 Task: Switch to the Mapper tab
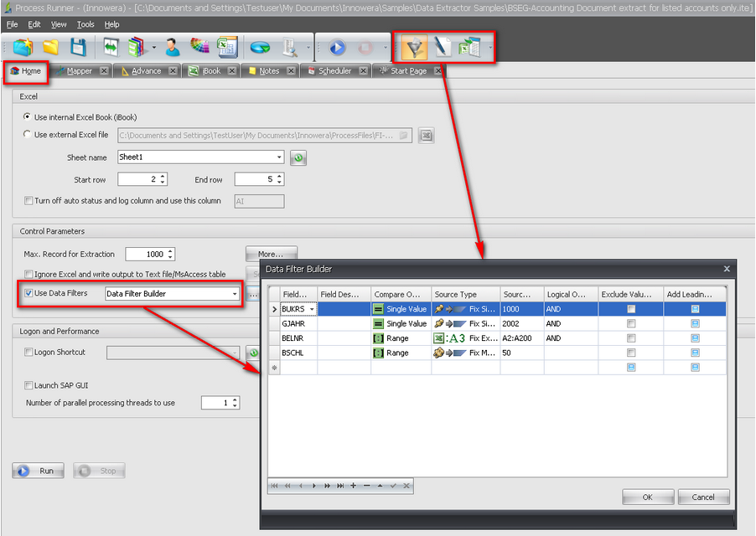click(x=80, y=71)
